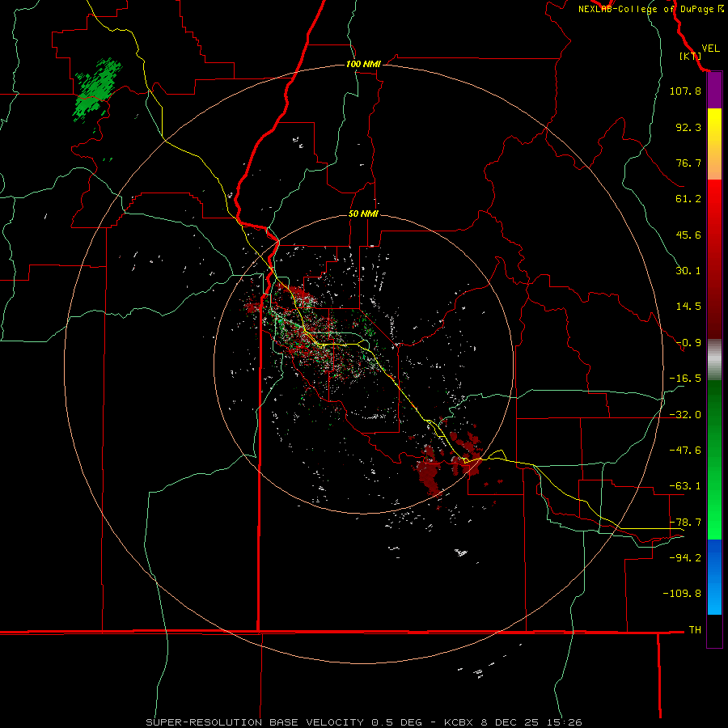Screen dimensions: 728x728
Task: Click the TH threshold label
Action: [695, 630]
